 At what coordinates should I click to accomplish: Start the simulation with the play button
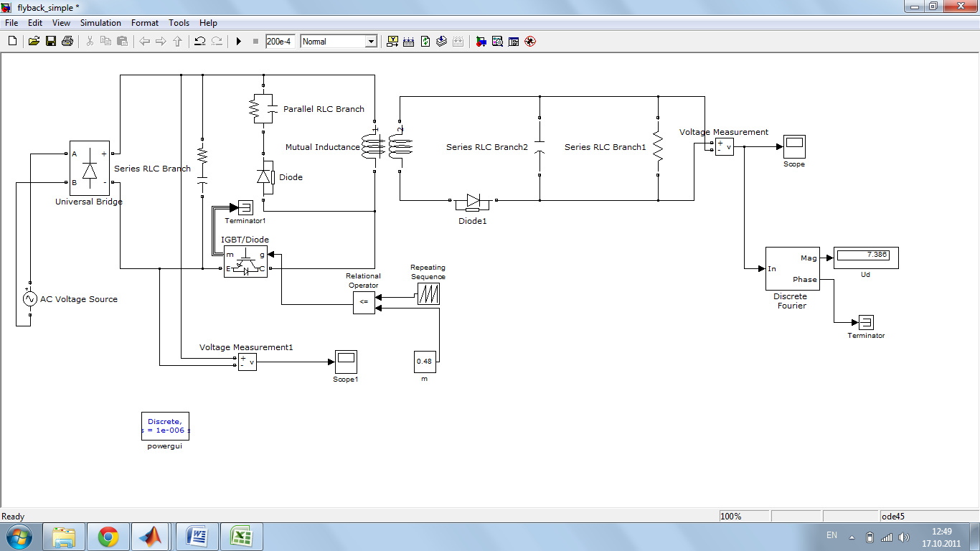(x=239, y=42)
